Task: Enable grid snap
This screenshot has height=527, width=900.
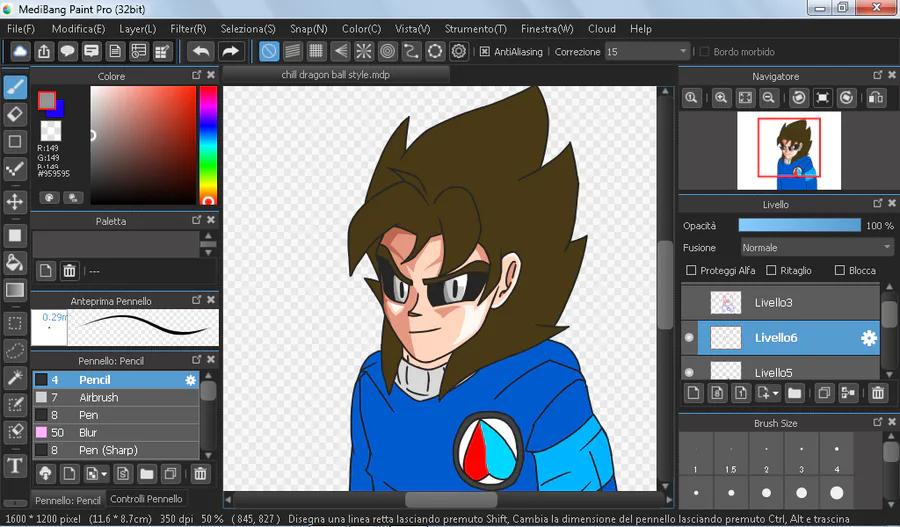Action: coord(316,52)
